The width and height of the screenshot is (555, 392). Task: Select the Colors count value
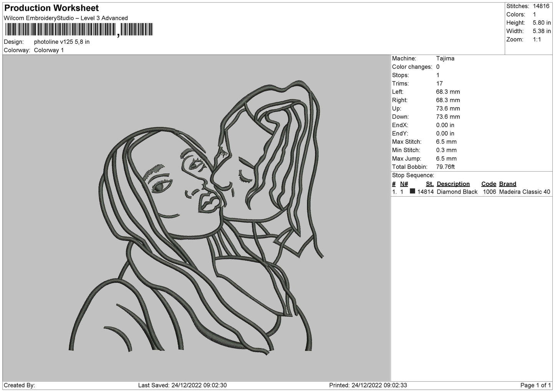(535, 15)
